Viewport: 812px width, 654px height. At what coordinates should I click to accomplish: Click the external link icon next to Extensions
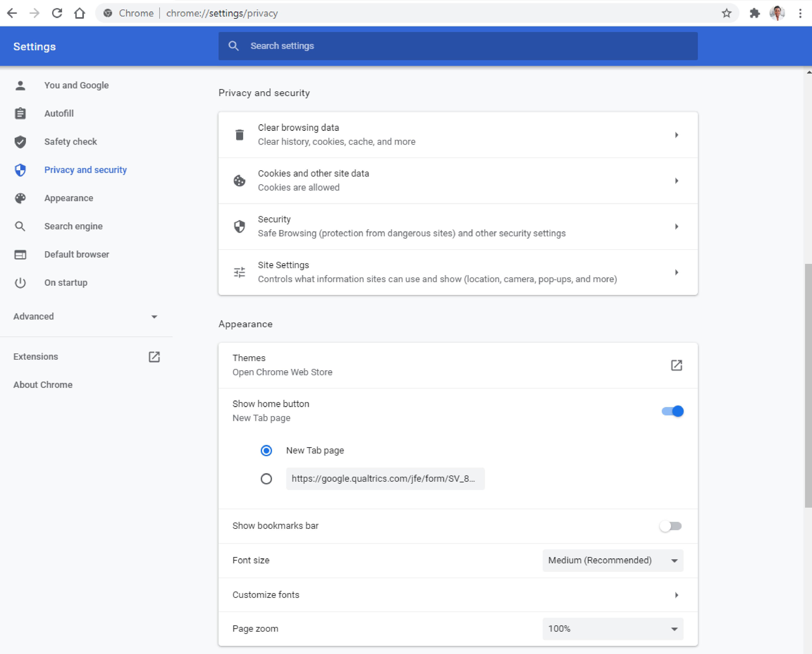click(x=154, y=357)
